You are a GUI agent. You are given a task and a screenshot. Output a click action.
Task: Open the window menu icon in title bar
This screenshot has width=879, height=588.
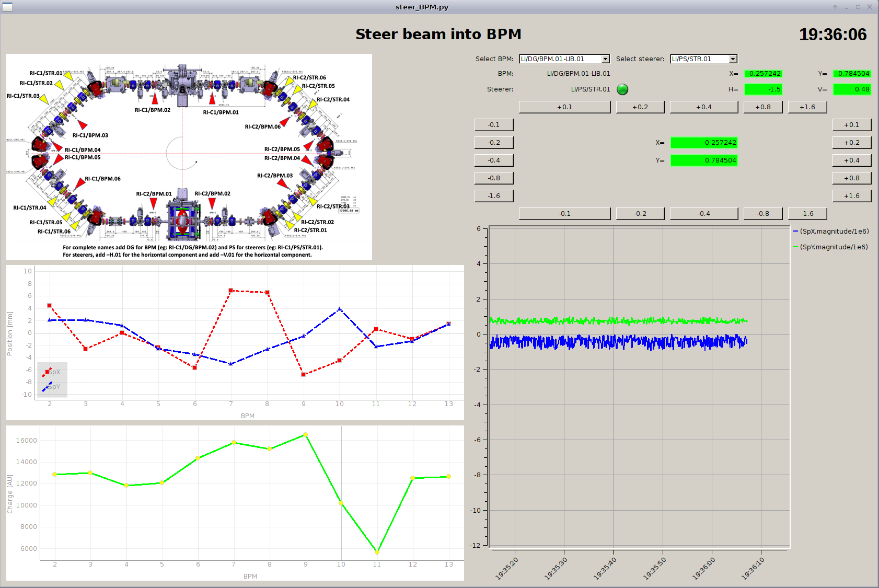[7, 7]
